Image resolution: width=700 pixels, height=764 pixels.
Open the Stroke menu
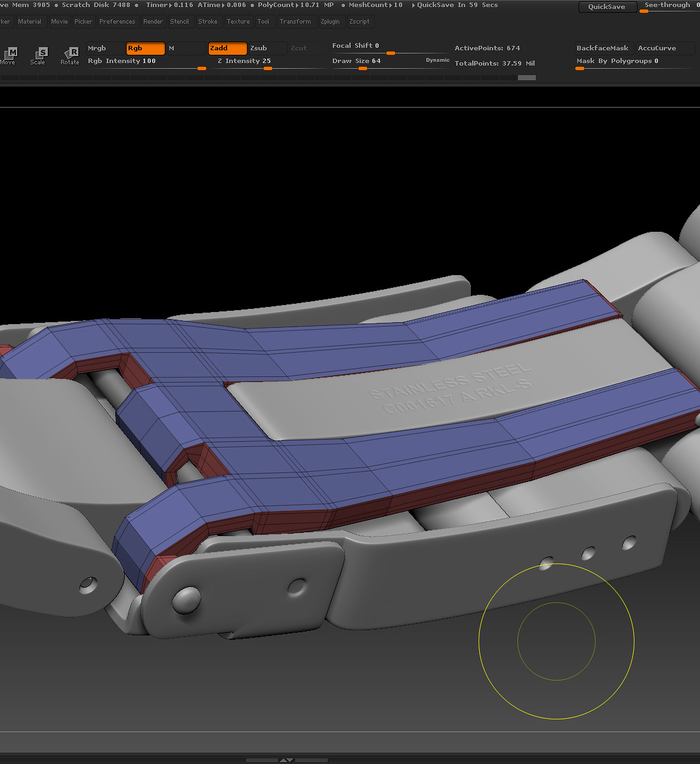click(208, 22)
